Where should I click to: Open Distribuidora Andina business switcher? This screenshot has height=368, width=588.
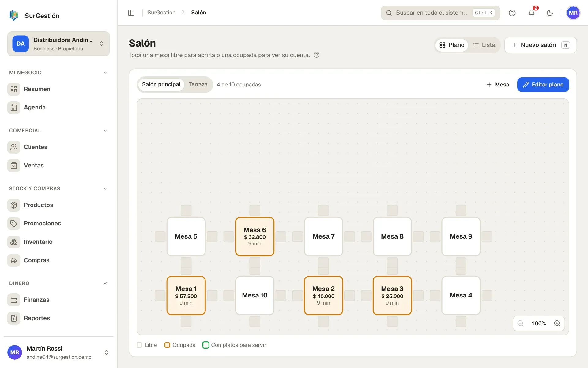point(58,44)
